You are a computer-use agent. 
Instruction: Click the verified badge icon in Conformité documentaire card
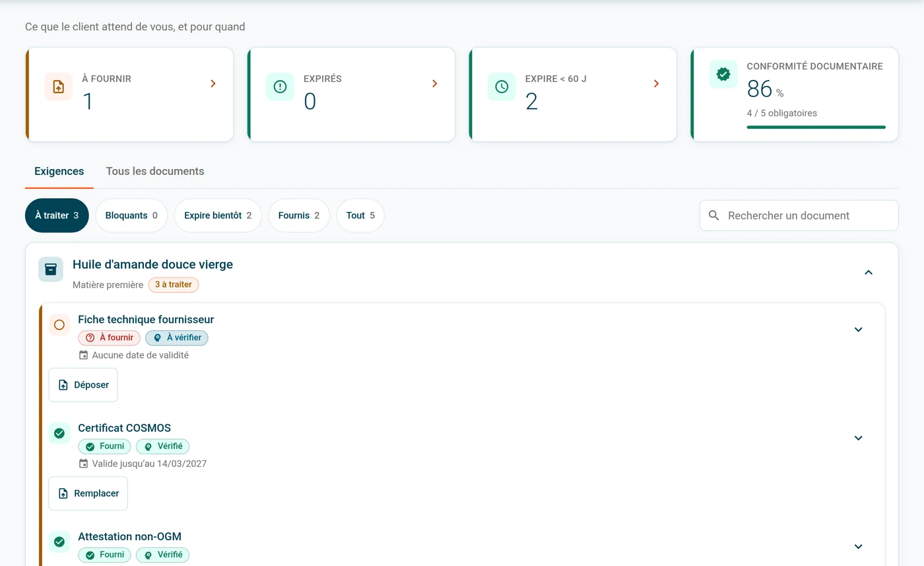click(723, 74)
